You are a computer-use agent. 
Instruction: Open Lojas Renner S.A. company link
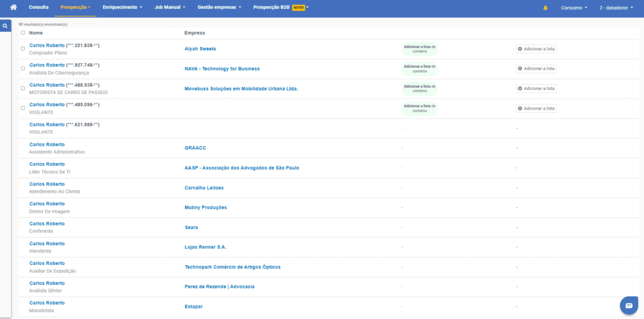click(205, 247)
